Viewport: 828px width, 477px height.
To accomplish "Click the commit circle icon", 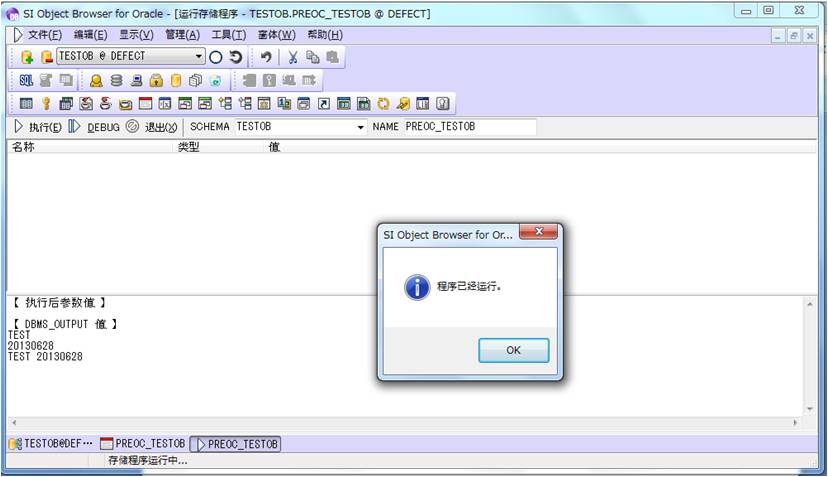I will pos(216,57).
